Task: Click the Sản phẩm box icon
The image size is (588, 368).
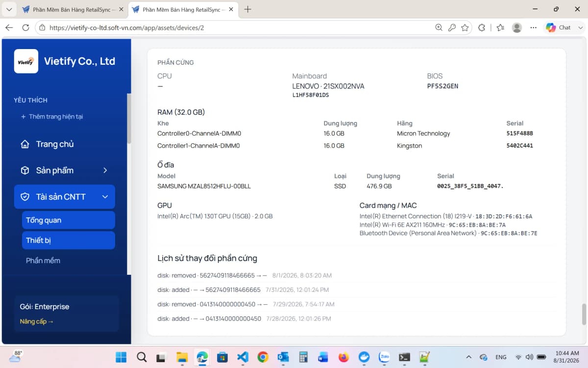Action: [25, 171]
